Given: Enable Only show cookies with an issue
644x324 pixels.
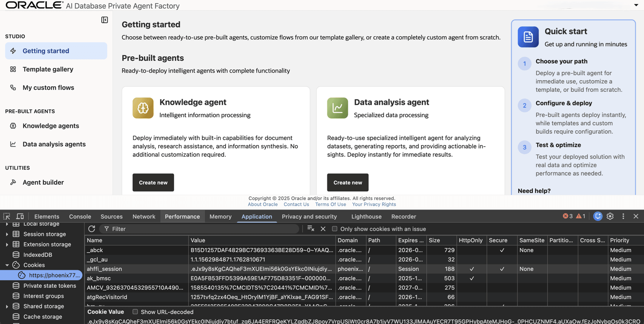Looking at the screenshot, I should tap(334, 229).
